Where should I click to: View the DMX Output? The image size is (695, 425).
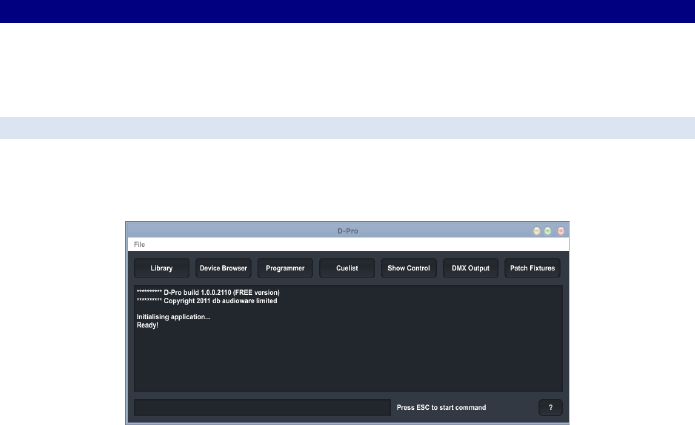pos(471,268)
